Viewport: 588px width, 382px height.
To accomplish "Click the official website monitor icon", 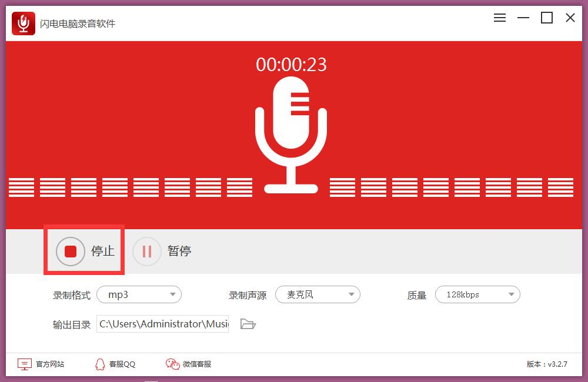I will [24, 364].
